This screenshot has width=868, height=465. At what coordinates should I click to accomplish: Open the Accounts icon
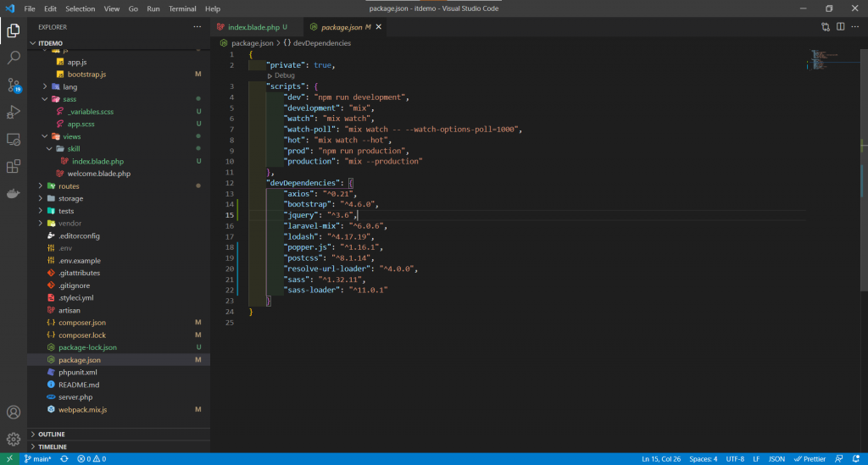14,412
